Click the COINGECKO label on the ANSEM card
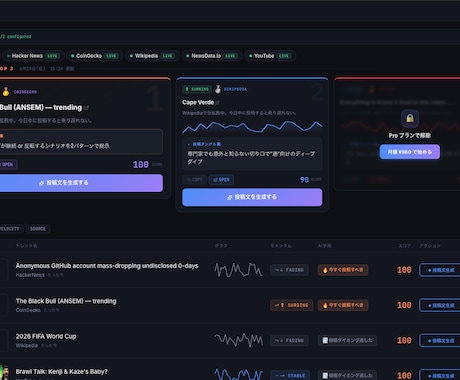The image size is (460, 380). (x=25, y=92)
